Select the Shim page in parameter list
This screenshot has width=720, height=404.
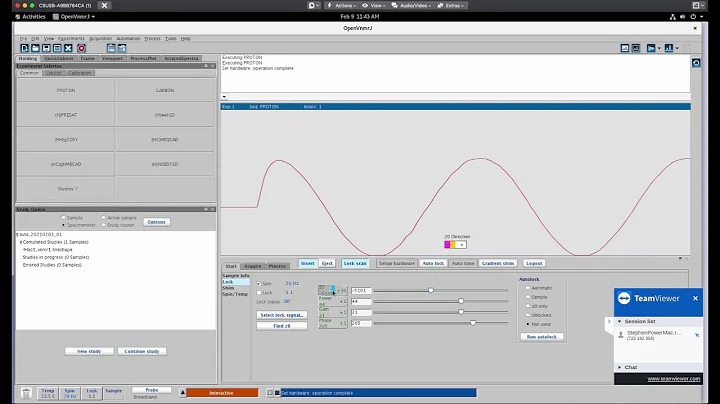click(x=228, y=288)
